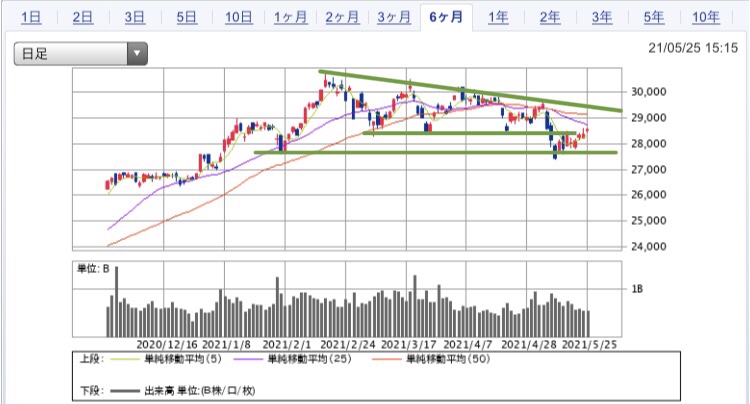The image size is (750, 404).
Task: Switch to the 1ヶ月 tab
Action: pos(290,18)
